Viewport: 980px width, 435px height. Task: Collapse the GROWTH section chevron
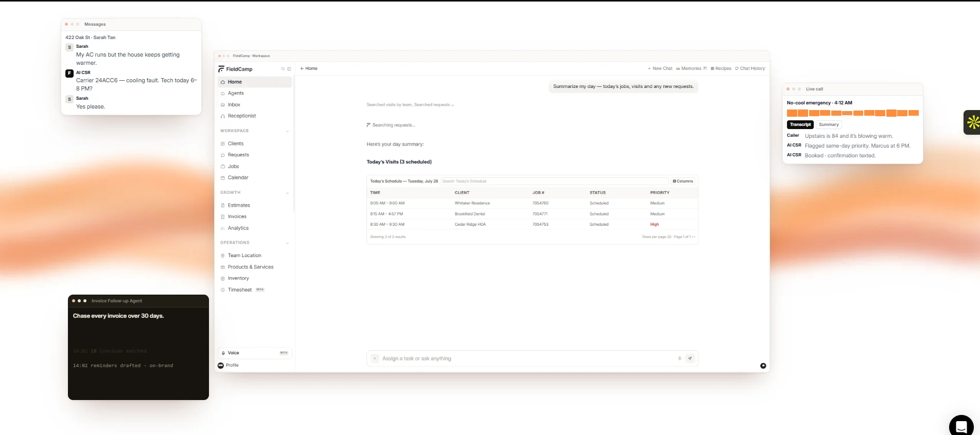coord(287,193)
